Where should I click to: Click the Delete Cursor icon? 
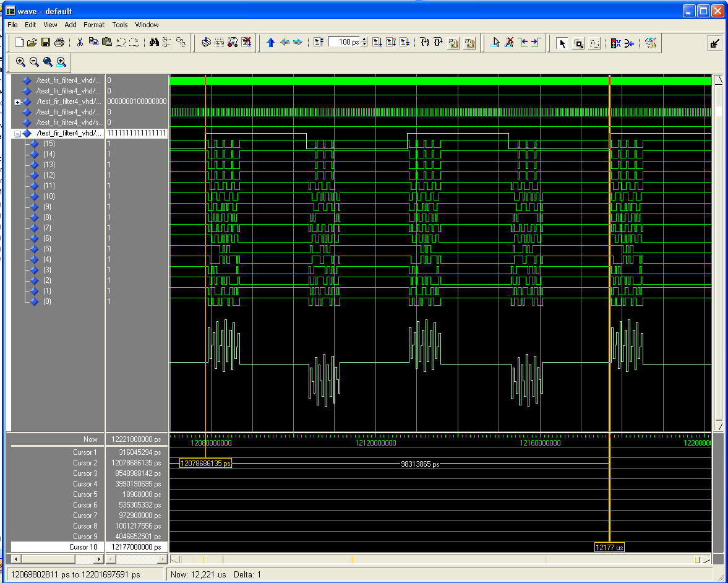(x=509, y=43)
